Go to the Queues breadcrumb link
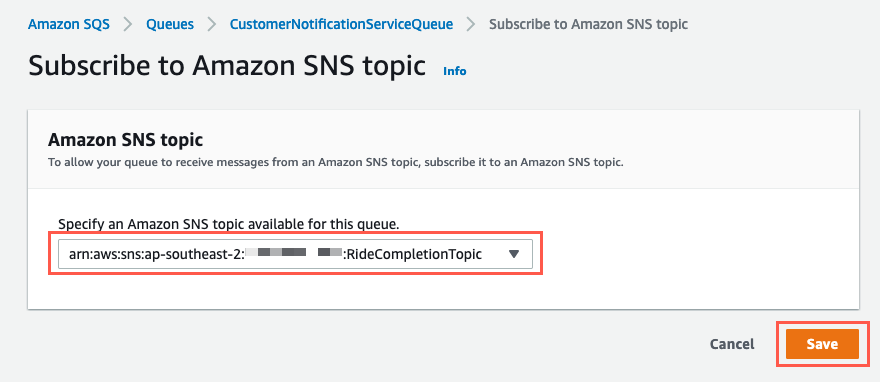Viewport: 880px width, 382px height. [x=170, y=24]
